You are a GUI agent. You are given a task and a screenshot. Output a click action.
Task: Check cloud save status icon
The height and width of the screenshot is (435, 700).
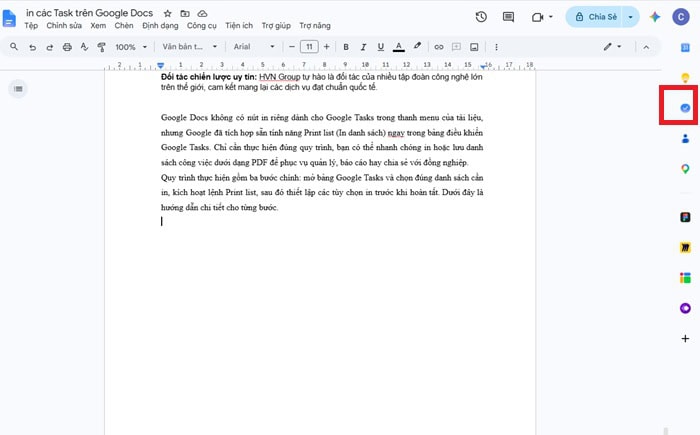pos(202,13)
